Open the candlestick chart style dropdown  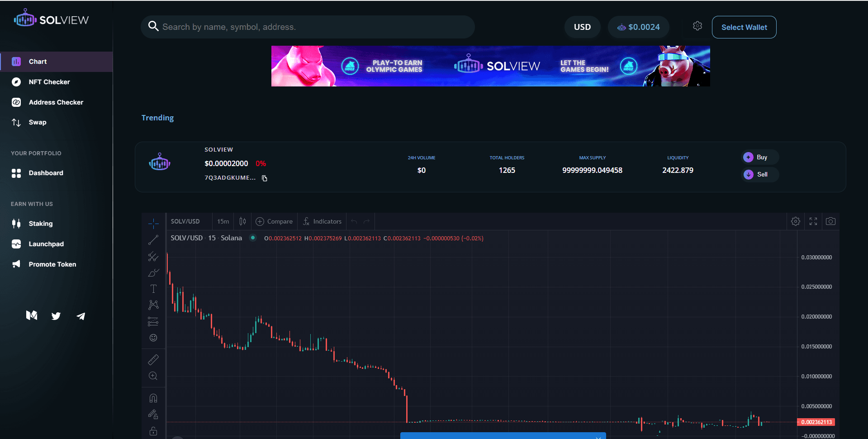tap(242, 221)
